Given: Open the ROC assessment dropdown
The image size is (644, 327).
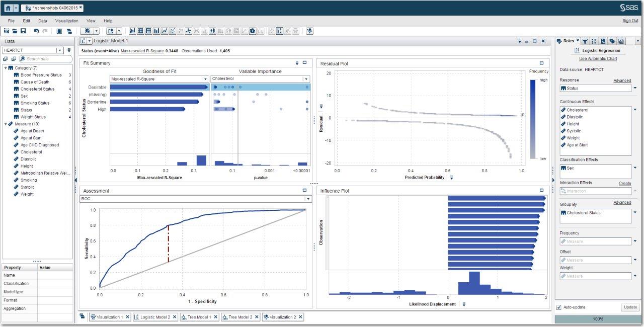Looking at the screenshot, I should coord(308,199).
